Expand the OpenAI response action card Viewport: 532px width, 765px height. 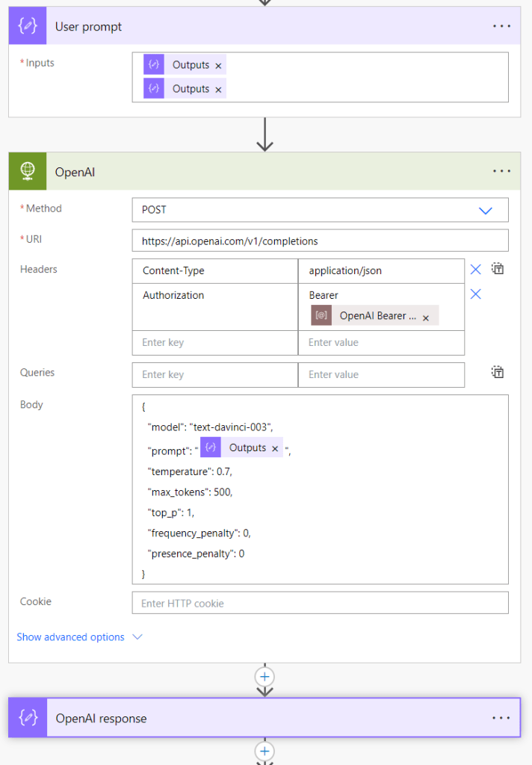coord(262,718)
